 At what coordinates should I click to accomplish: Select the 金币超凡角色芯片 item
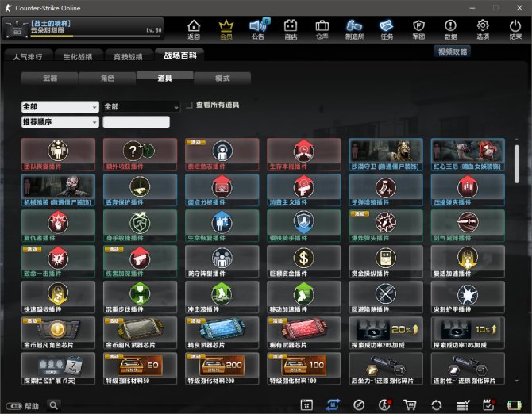[58, 332]
